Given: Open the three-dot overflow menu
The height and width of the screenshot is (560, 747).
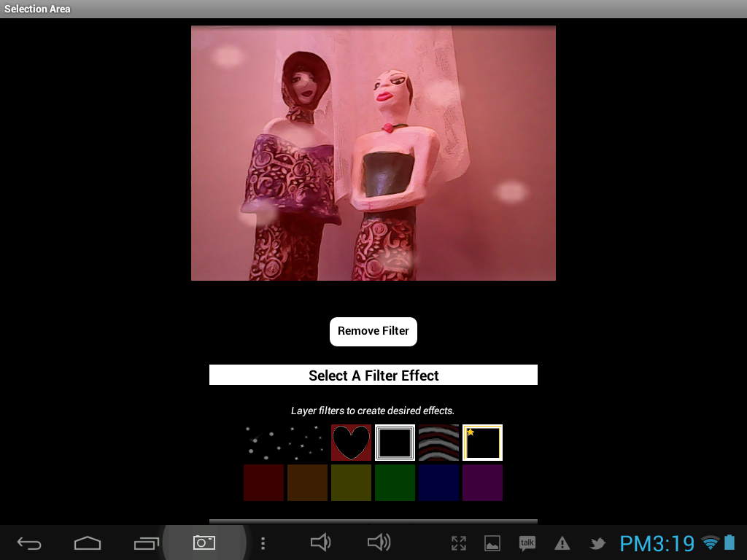Looking at the screenshot, I should [x=263, y=543].
